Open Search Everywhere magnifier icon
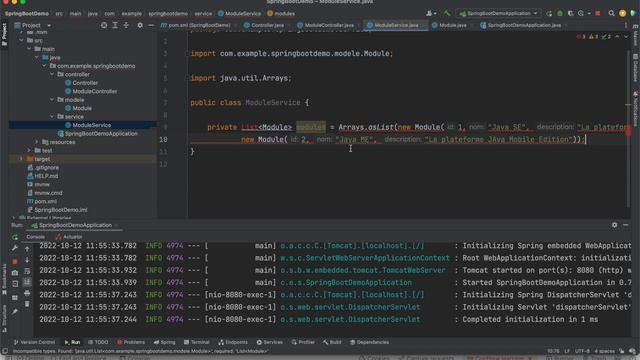Viewport: 640px width, 360px height. (x=611, y=13)
